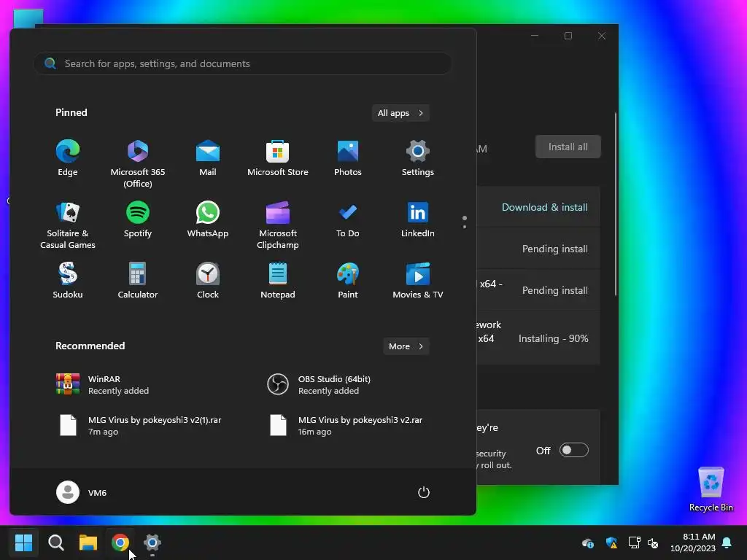Click the Settings window scrollbar
747x560 pixels.
pyautogui.click(x=615, y=204)
